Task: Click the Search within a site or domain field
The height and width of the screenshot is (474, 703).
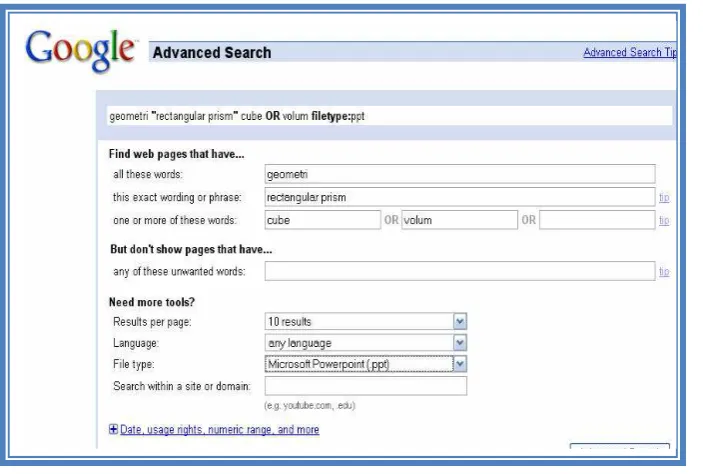Action: [x=365, y=386]
